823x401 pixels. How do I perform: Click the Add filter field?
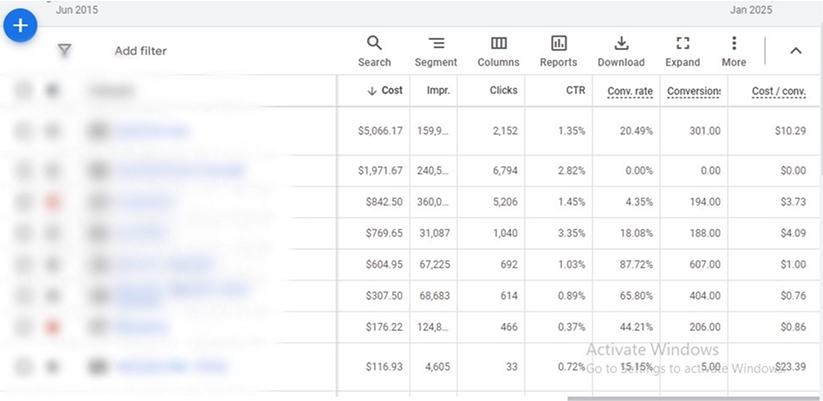141,51
